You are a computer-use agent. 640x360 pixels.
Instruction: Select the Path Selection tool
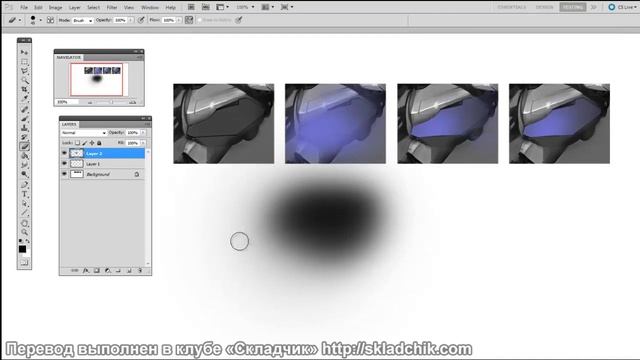click(24, 203)
